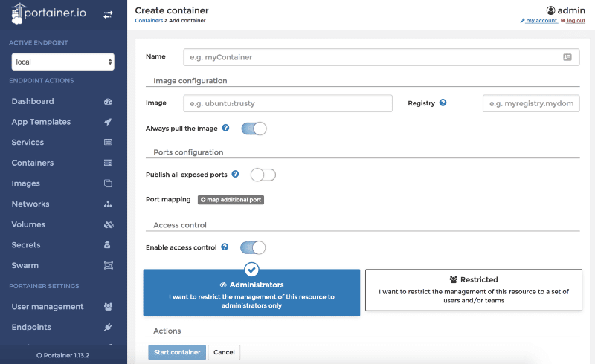This screenshot has height=364, width=595.
Task: Go to Images in the sidebar
Action: point(25,183)
